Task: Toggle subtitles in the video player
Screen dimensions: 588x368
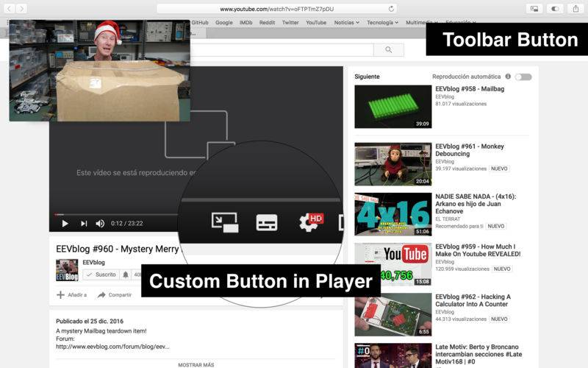Action: click(x=267, y=222)
